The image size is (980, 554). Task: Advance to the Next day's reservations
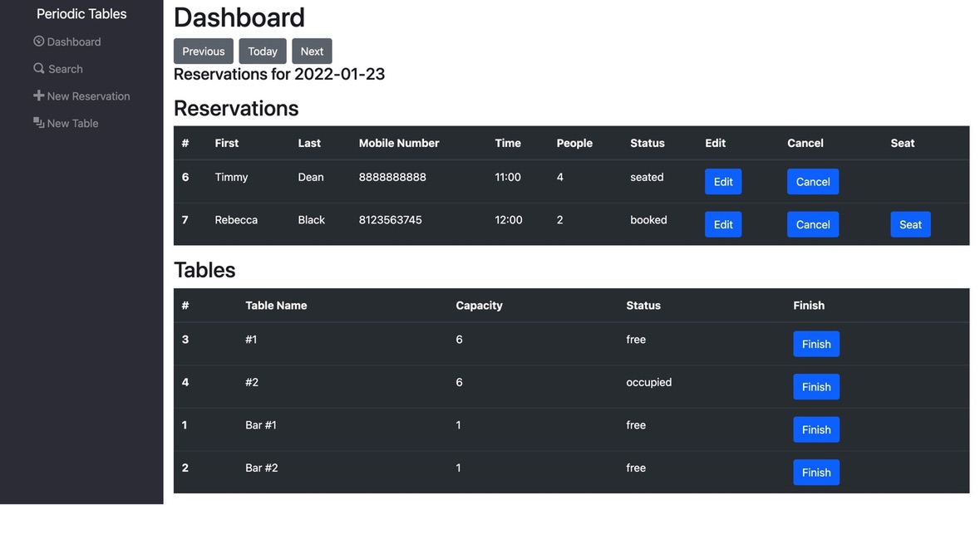click(x=312, y=51)
